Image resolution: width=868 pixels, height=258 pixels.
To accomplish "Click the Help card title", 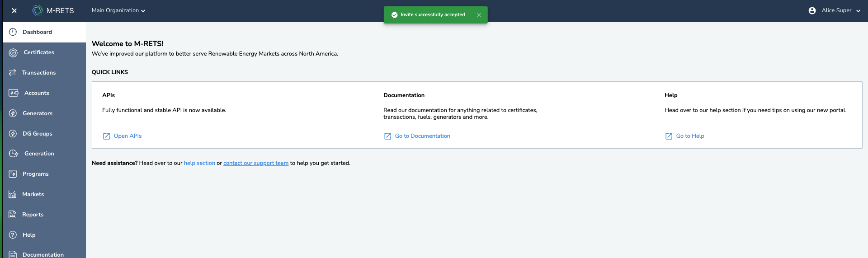I will (x=671, y=95).
